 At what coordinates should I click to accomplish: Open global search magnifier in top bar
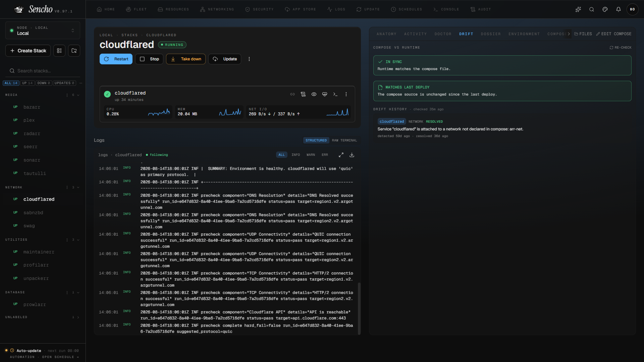[x=592, y=9]
